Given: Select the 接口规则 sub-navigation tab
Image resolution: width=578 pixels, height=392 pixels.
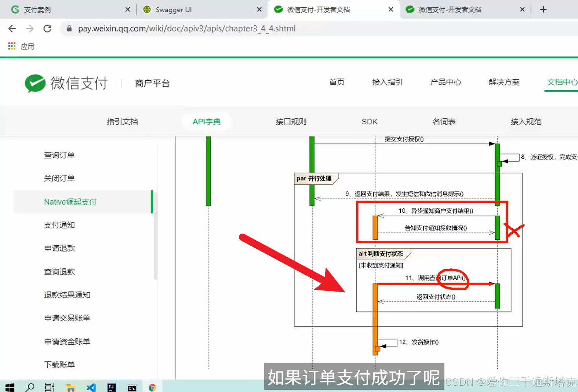Looking at the screenshot, I should point(291,122).
